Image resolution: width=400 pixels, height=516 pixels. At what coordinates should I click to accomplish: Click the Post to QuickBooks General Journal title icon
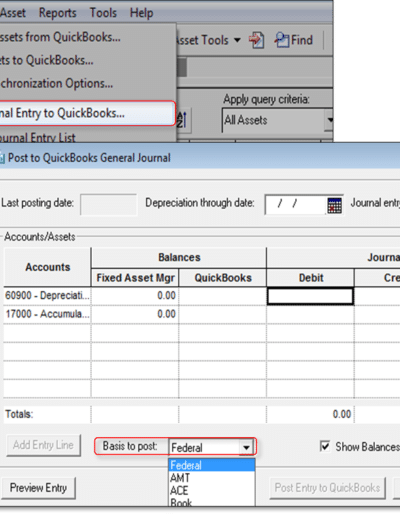[x=2, y=158]
